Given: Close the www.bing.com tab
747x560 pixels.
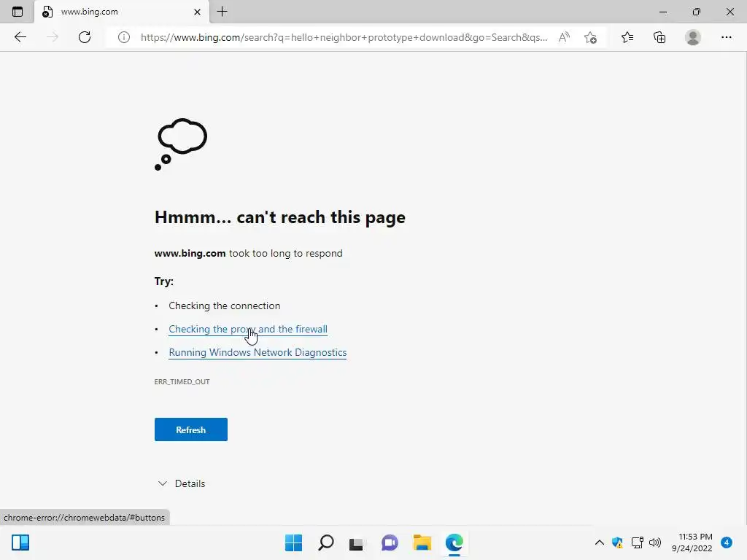Looking at the screenshot, I should 197,12.
